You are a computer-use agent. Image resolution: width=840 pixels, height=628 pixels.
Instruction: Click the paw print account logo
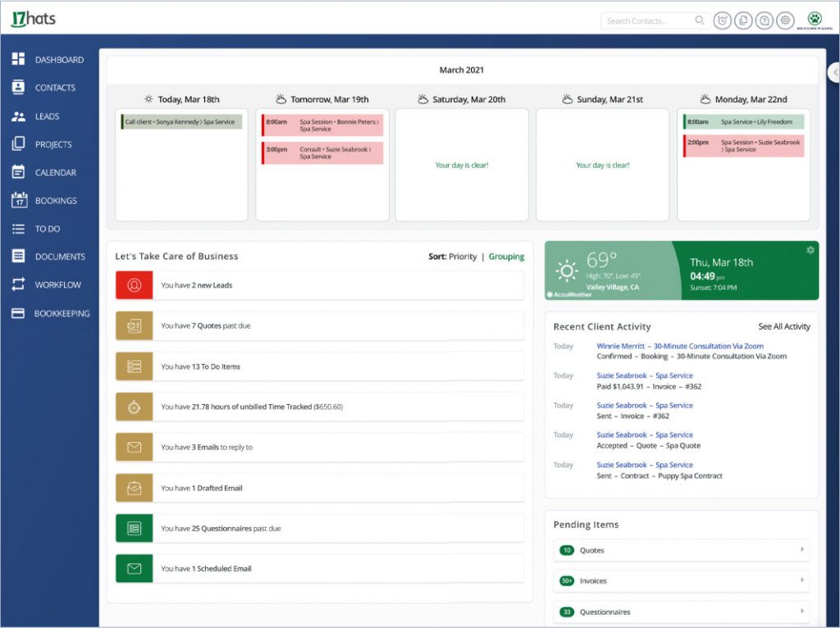click(x=814, y=20)
